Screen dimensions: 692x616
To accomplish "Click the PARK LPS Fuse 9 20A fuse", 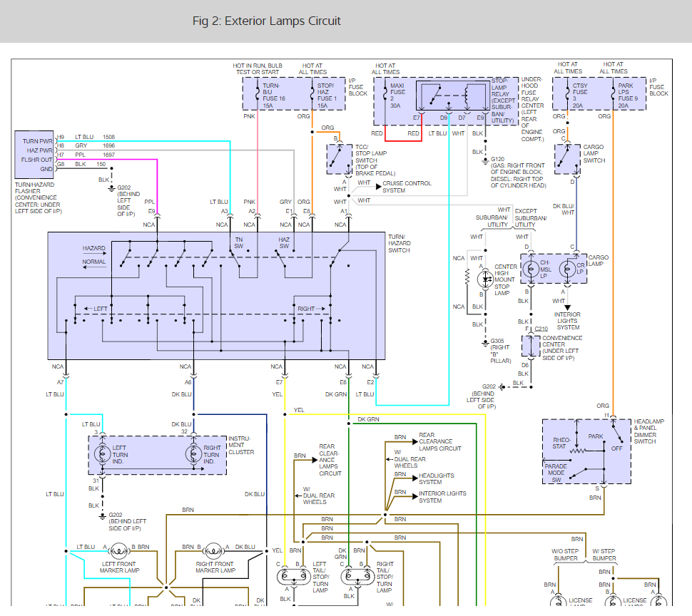I will click(613, 94).
